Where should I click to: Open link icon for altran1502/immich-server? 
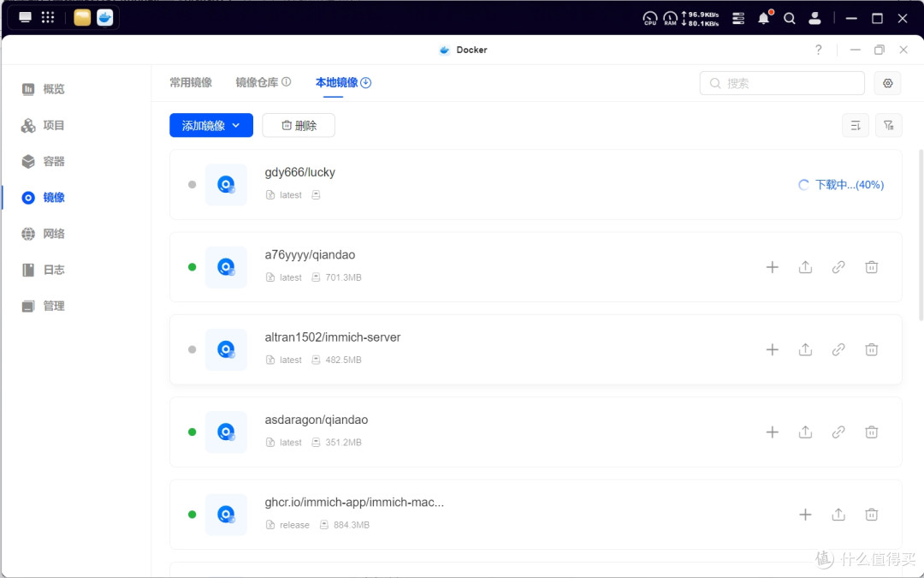click(x=838, y=349)
